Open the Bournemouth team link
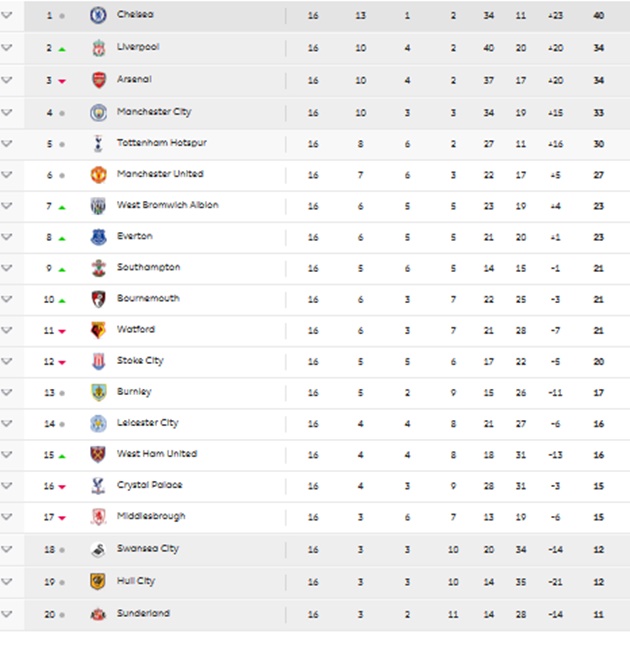The width and height of the screenshot is (630, 645). [x=148, y=299]
